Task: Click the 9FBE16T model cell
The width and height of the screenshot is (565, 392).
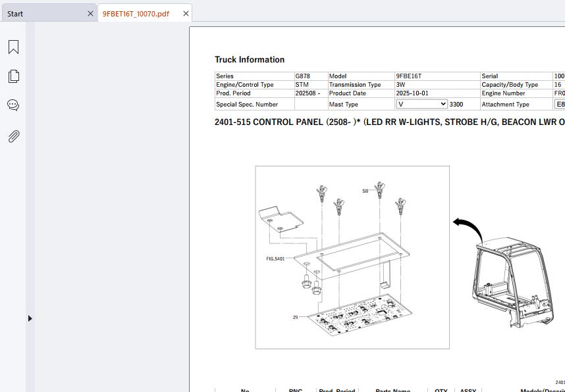Action: (437, 76)
